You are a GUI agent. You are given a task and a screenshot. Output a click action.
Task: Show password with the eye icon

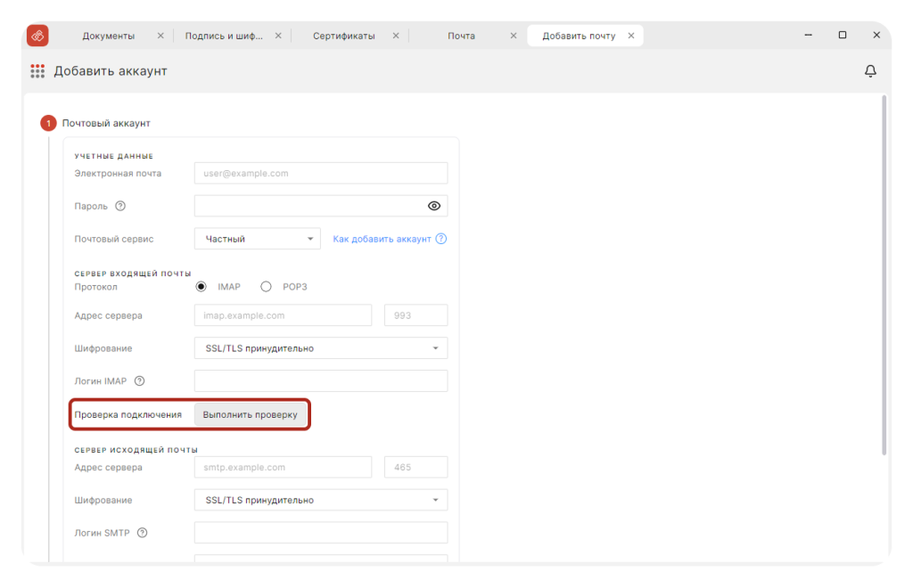coord(434,206)
